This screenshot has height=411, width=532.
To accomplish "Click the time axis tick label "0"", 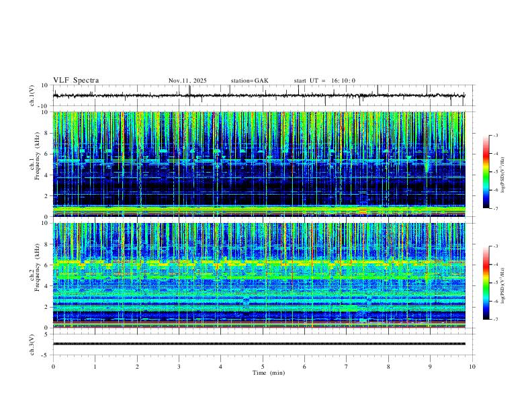I will (53, 367).
